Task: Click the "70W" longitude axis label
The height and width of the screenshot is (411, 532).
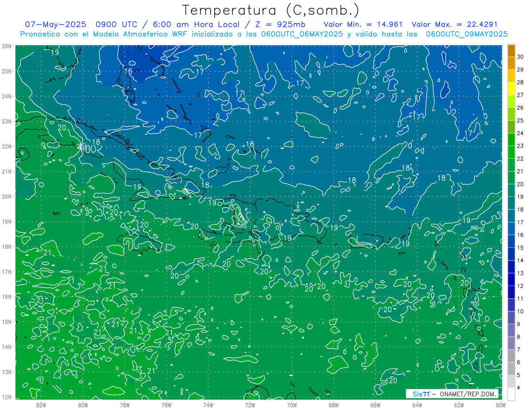Action: 292,405
